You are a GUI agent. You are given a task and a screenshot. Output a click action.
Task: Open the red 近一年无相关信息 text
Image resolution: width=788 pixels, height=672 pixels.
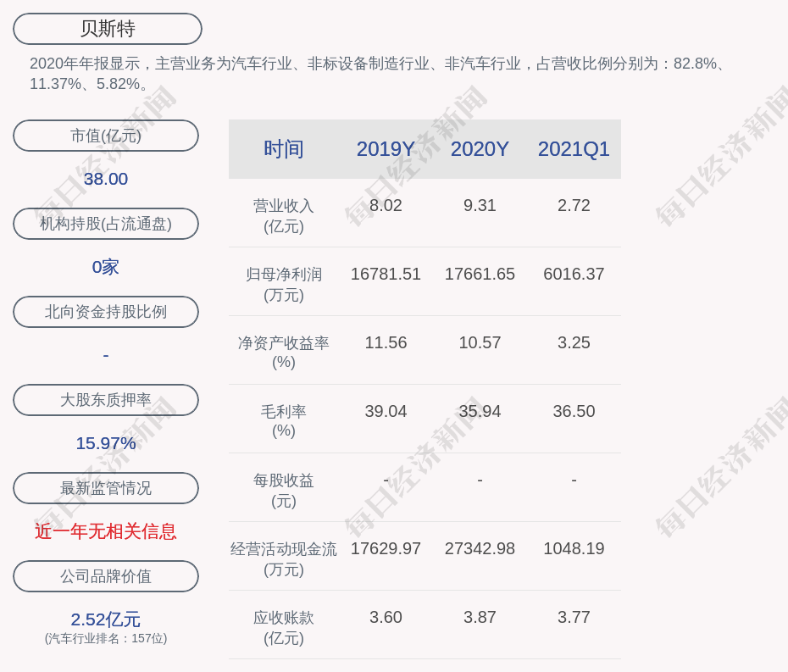coord(106,531)
